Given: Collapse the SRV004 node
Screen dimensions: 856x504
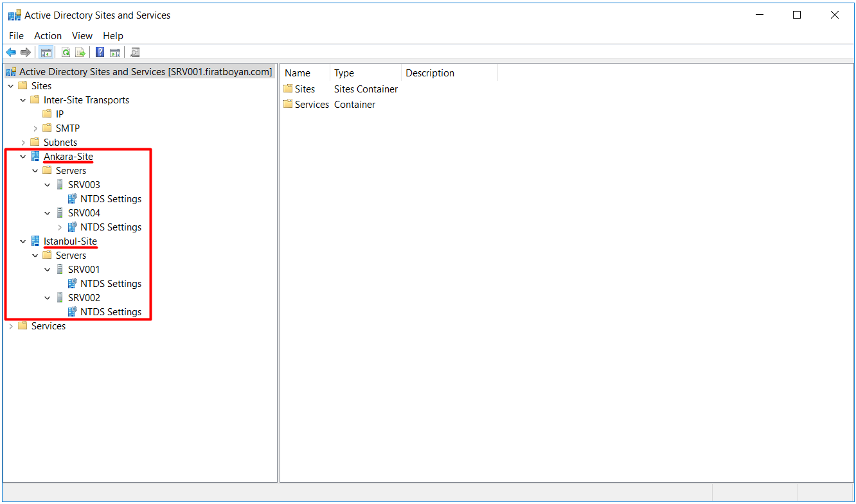Looking at the screenshot, I should [48, 213].
